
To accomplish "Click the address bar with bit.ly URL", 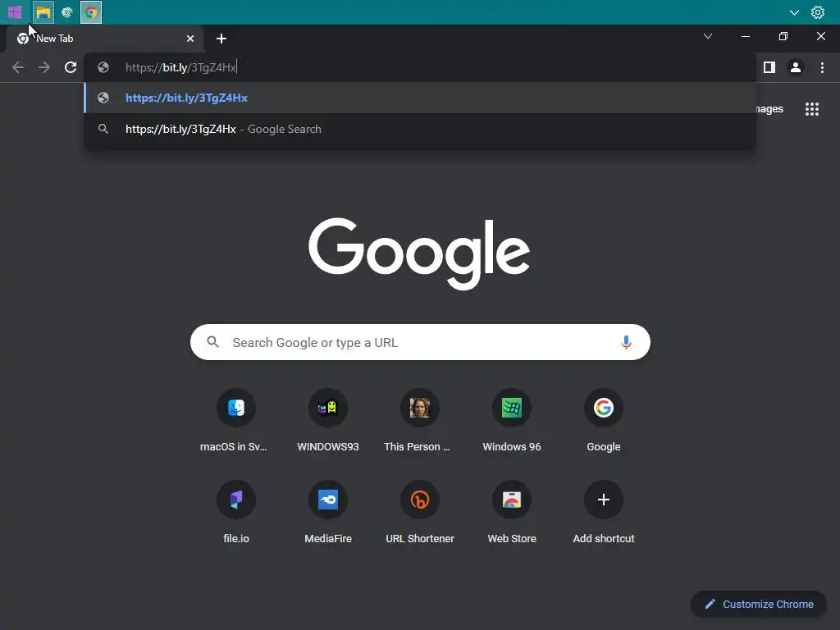I will point(420,67).
